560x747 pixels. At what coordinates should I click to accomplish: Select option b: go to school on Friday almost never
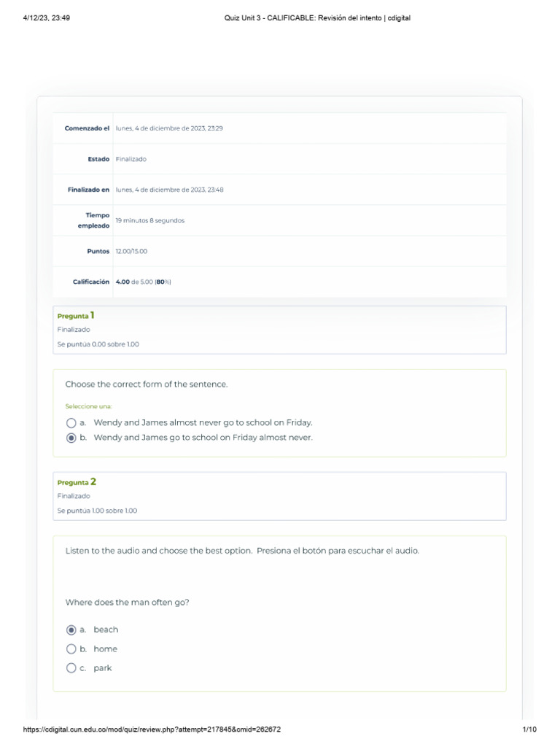pos(71,438)
